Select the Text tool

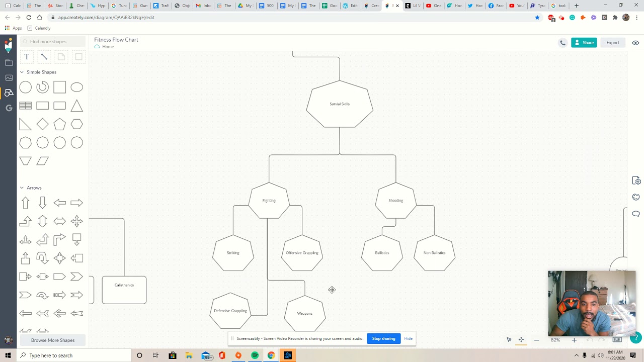click(x=27, y=57)
